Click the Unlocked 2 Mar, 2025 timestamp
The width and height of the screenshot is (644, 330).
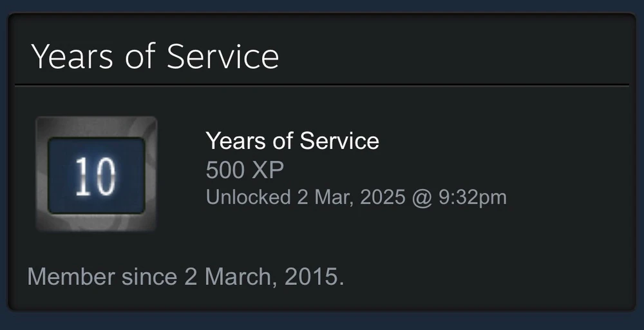[356, 197]
